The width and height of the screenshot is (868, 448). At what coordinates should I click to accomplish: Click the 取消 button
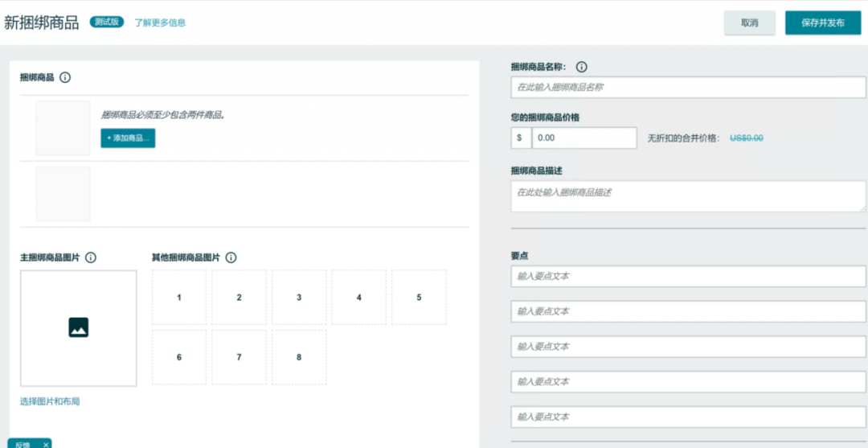point(750,23)
